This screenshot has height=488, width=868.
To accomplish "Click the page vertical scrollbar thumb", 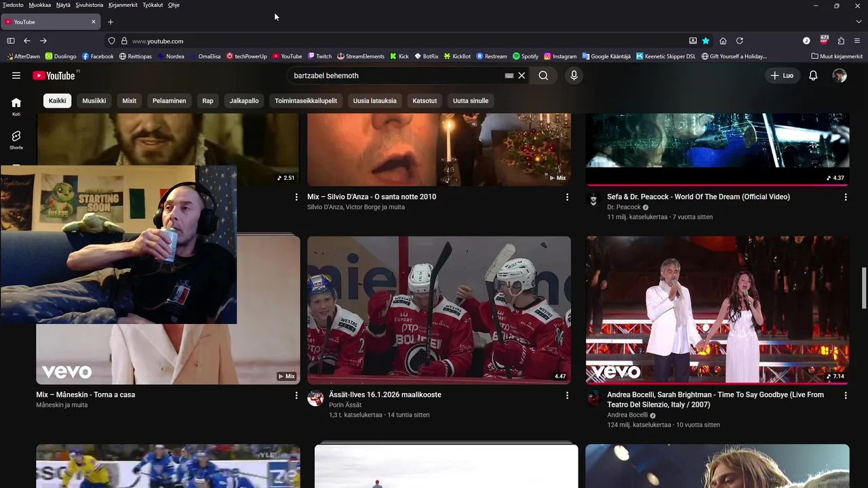I will point(864,287).
